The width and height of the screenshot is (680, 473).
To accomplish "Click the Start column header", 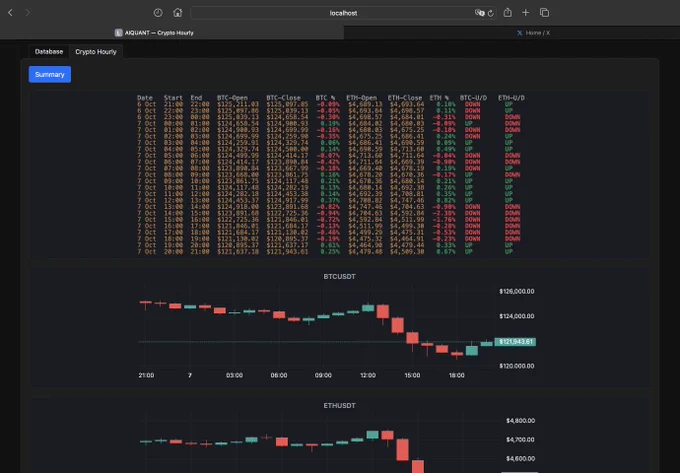I will coord(173,98).
